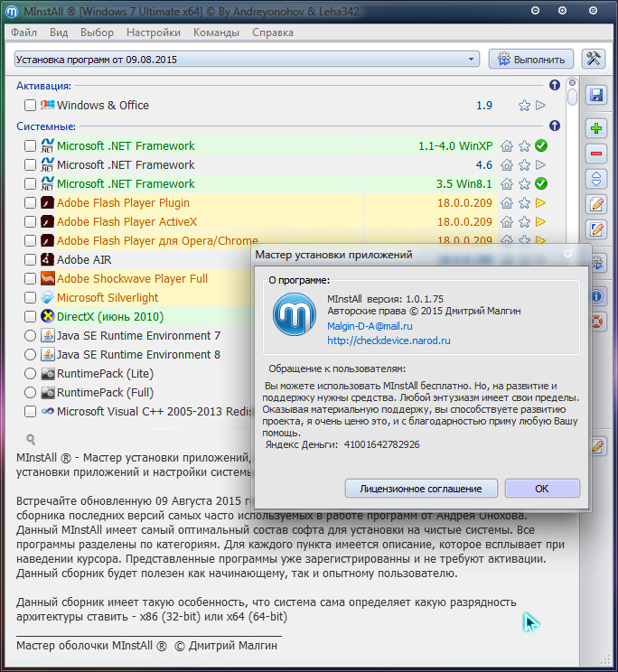Click home icon for Adobe Flash Player Plugin
618x672 pixels.
507,203
